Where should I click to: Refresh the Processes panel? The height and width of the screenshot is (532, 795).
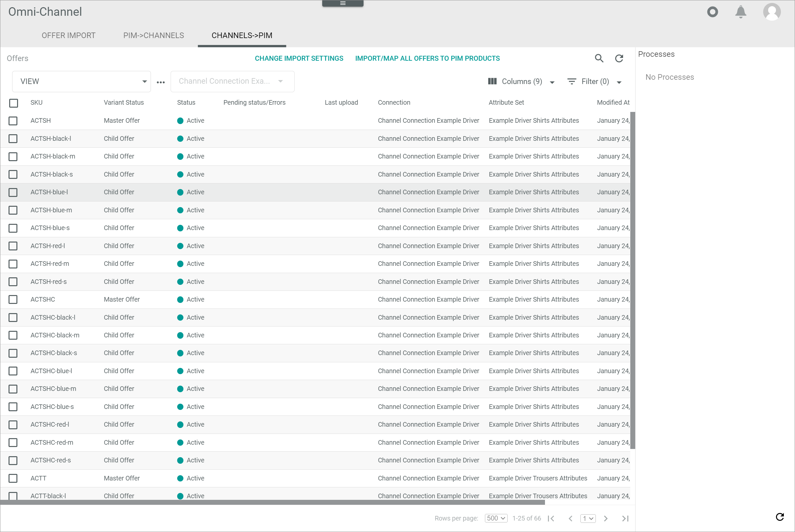point(780,517)
